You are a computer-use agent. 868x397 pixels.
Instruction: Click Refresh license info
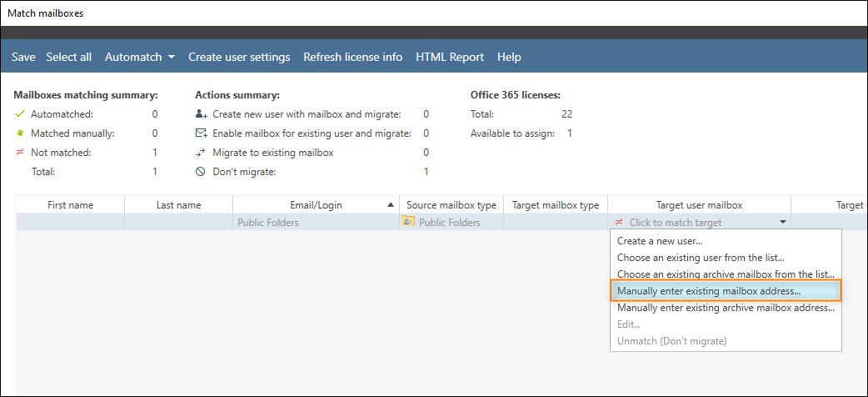pos(352,57)
